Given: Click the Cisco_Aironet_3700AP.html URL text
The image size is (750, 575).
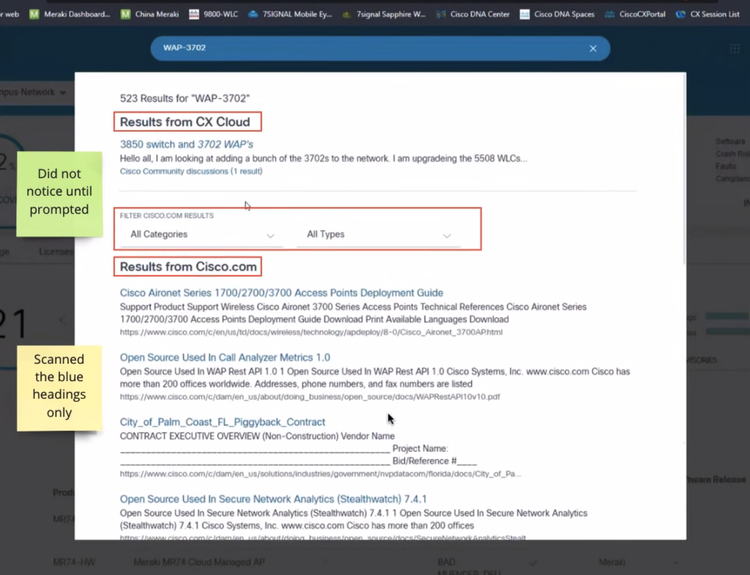Looking at the screenshot, I should point(311,332).
